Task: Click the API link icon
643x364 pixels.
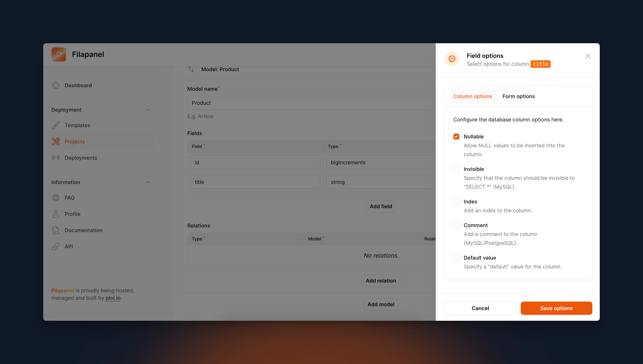Action: pyautogui.click(x=56, y=246)
